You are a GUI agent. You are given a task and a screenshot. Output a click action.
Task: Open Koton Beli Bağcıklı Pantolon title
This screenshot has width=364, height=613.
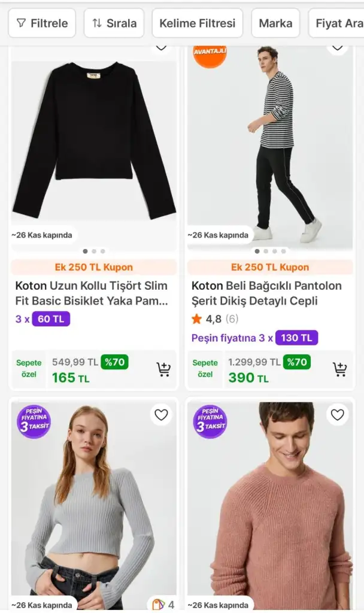click(266, 293)
